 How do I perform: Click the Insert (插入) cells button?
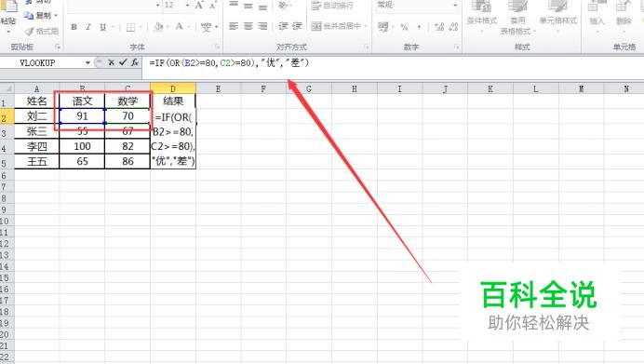597,17
